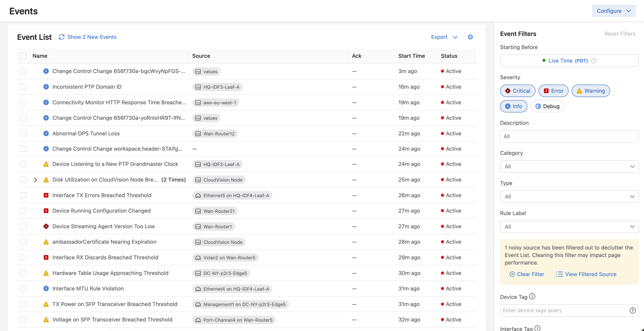
Task: Open the event list settings gear
Action: tap(470, 37)
